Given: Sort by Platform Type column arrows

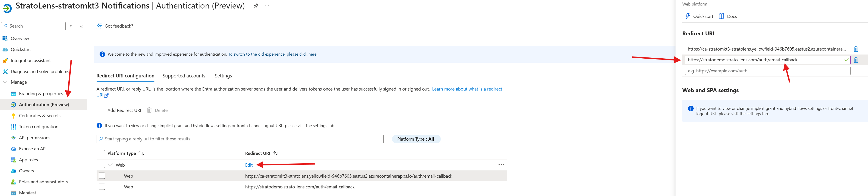Looking at the screenshot, I should (x=142, y=153).
